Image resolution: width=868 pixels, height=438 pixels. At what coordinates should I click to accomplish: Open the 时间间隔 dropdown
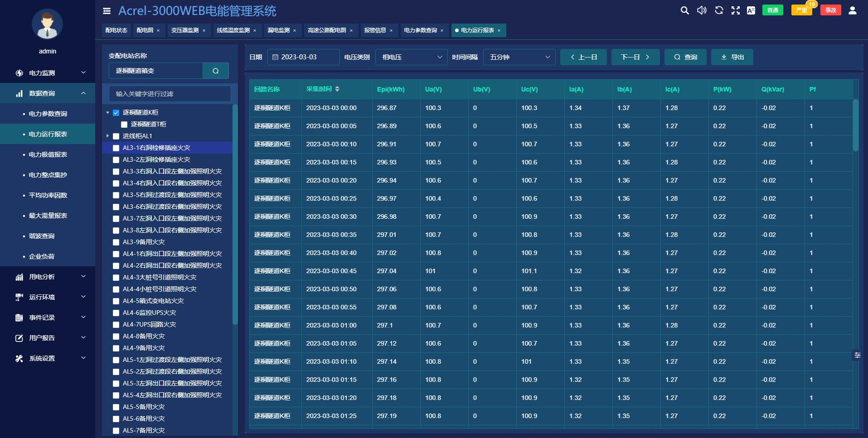519,57
